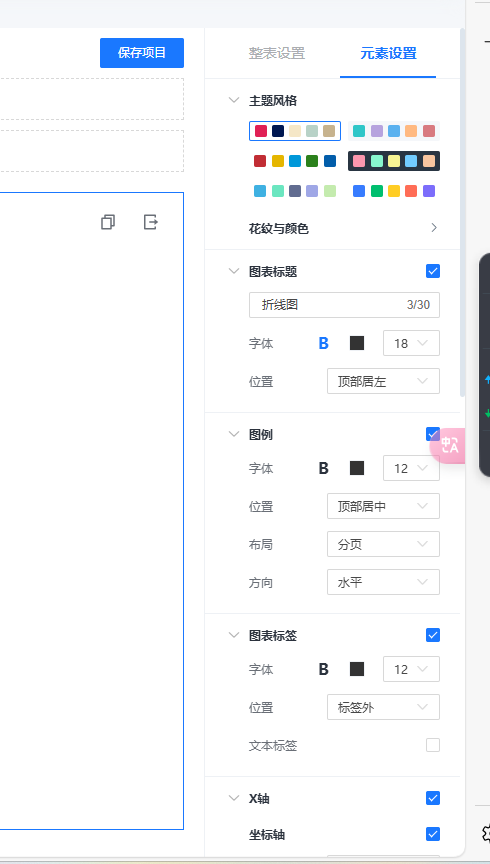Click the pink translate floating icon
490x864 pixels.
point(449,445)
